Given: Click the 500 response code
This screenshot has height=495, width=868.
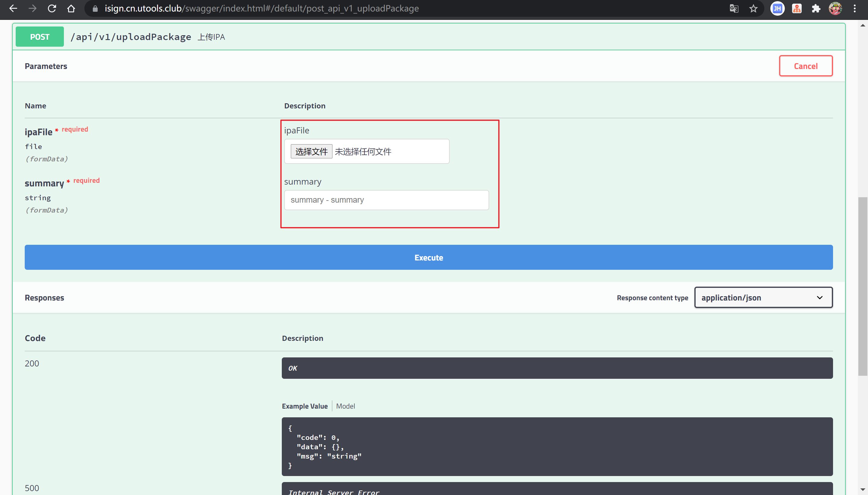Looking at the screenshot, I should 32,488.
